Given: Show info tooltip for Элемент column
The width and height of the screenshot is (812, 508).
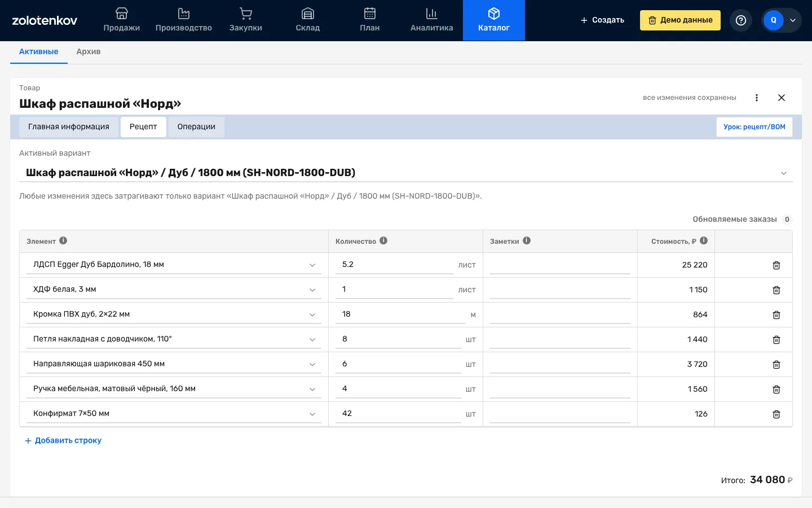Looking at the screenshot, I should point(63,240).
